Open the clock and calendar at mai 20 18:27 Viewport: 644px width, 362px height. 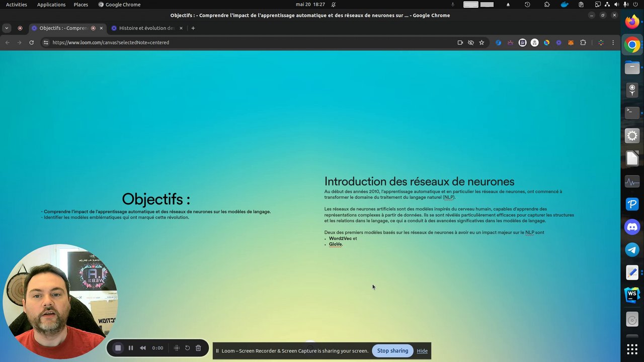(310, 5)
